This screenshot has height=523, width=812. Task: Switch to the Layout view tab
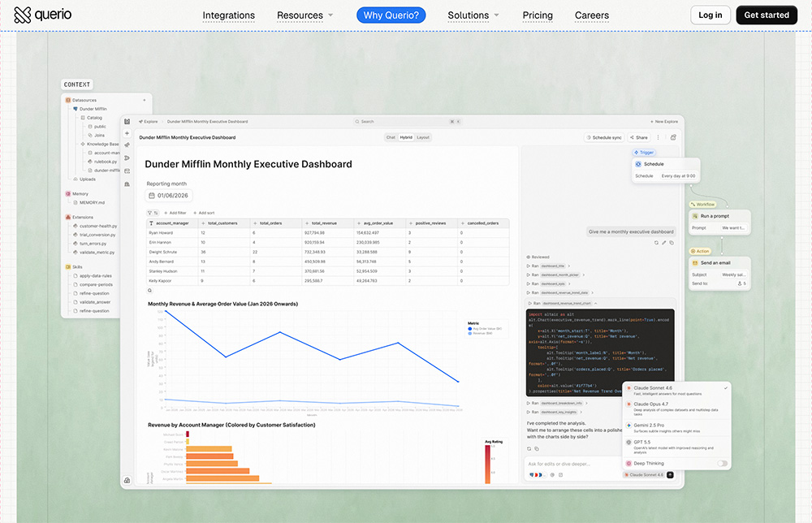423,137
